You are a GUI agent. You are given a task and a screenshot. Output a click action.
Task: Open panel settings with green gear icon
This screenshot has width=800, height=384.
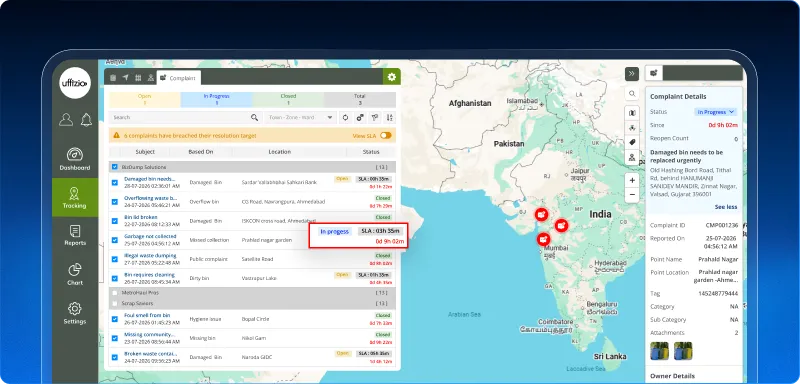coord(392,77)
